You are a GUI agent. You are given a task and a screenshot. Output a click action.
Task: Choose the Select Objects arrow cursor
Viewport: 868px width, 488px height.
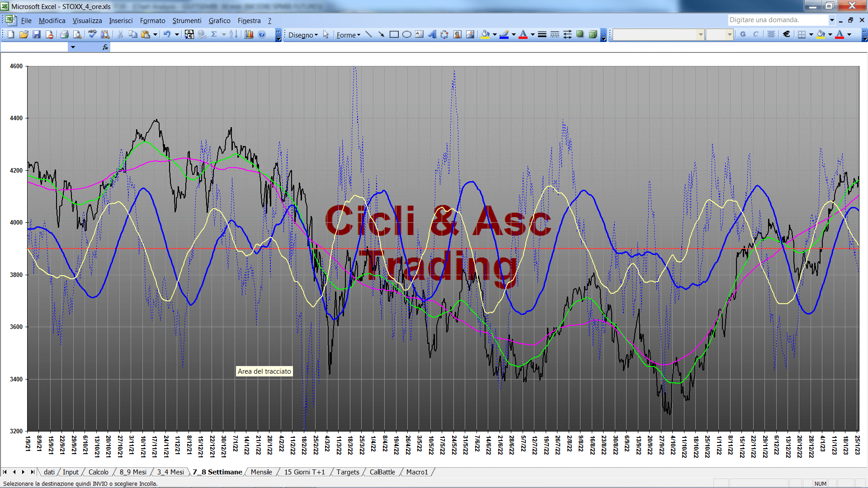pos(326,35)
